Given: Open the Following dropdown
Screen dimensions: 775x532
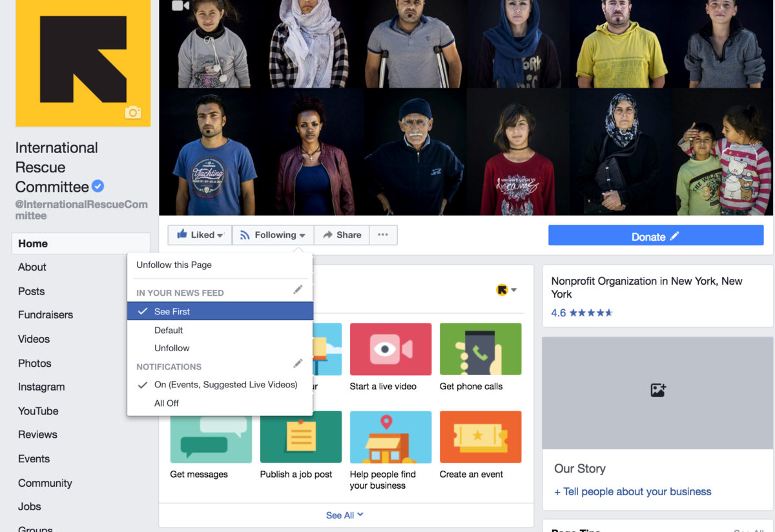Looking at the screenshot, I should [x=273, y=235].
